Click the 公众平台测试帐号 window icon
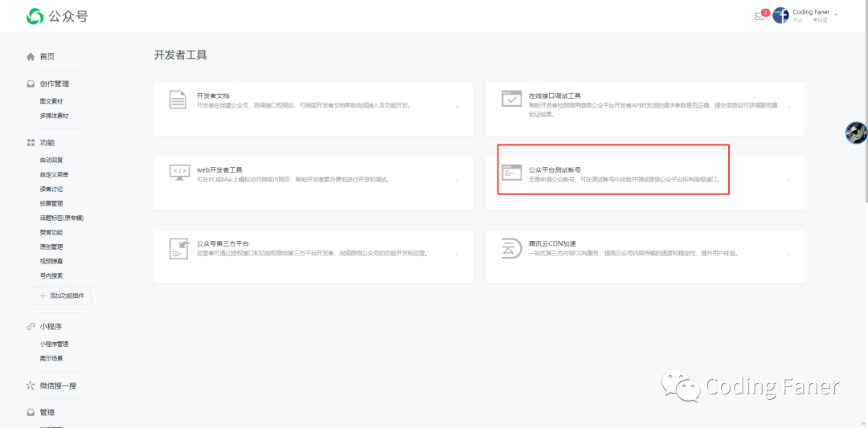The image size is (868, 428). point(511,172)
